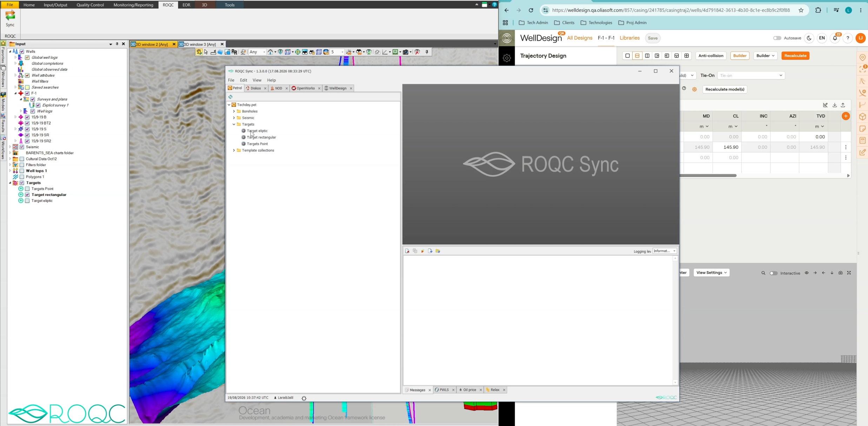The height and width of the screenshot is (426, 868).
Task: Select the four-pane grid layout icon
Action: 687,56
